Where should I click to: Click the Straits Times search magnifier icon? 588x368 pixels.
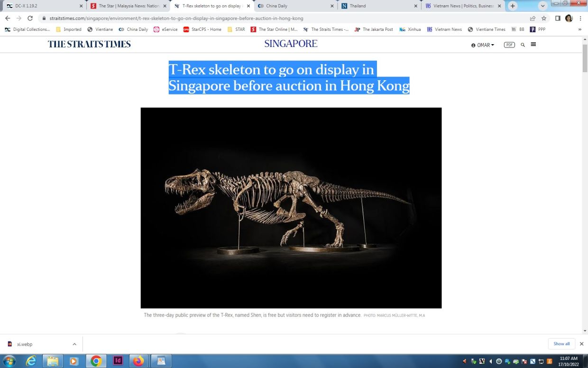tap(523, 45)
